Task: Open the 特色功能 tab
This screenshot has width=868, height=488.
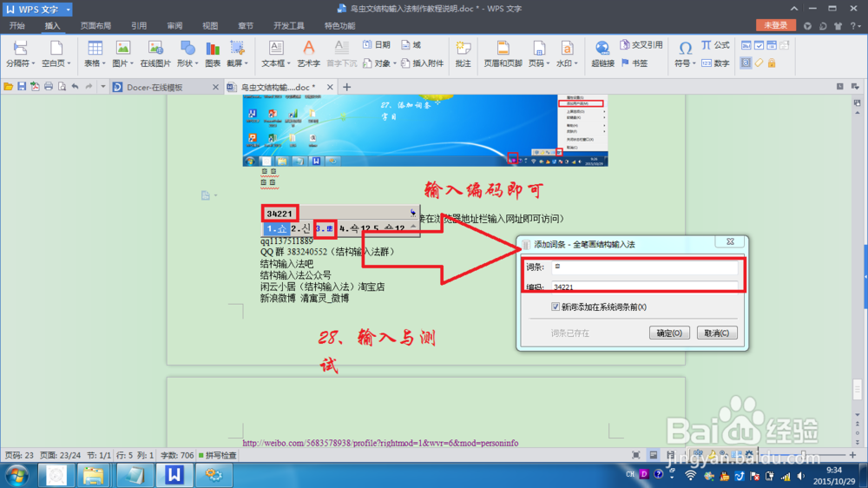Action: coord(339,25)
